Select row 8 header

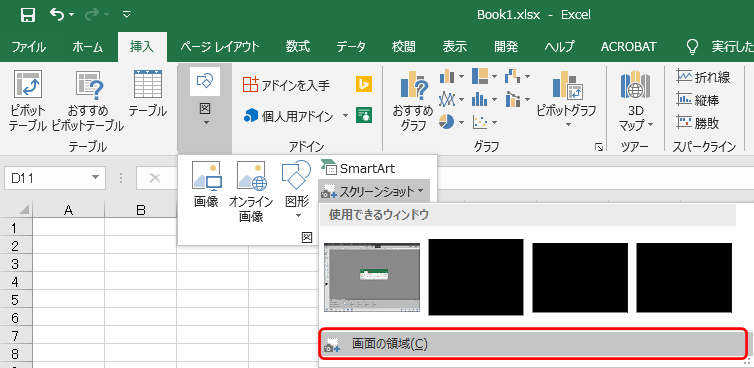coord(15,354)
